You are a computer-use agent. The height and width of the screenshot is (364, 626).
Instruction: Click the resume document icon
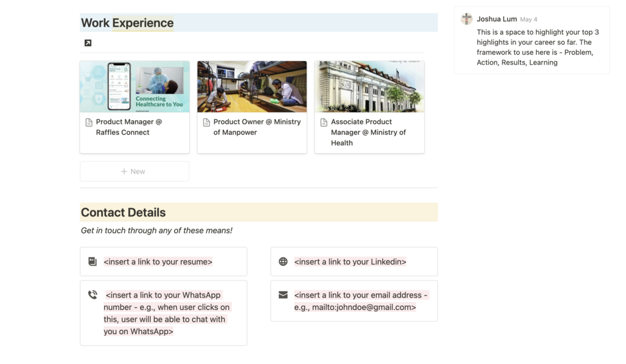[x=92, y=262]
